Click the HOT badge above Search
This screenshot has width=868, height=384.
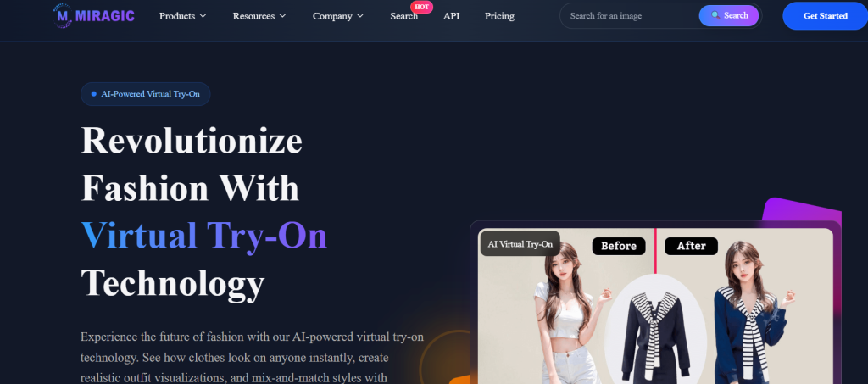[422, 7]
